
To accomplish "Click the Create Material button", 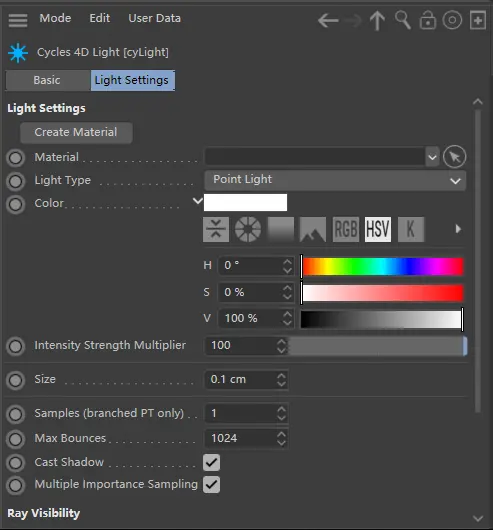I will (x=76, y=132).
